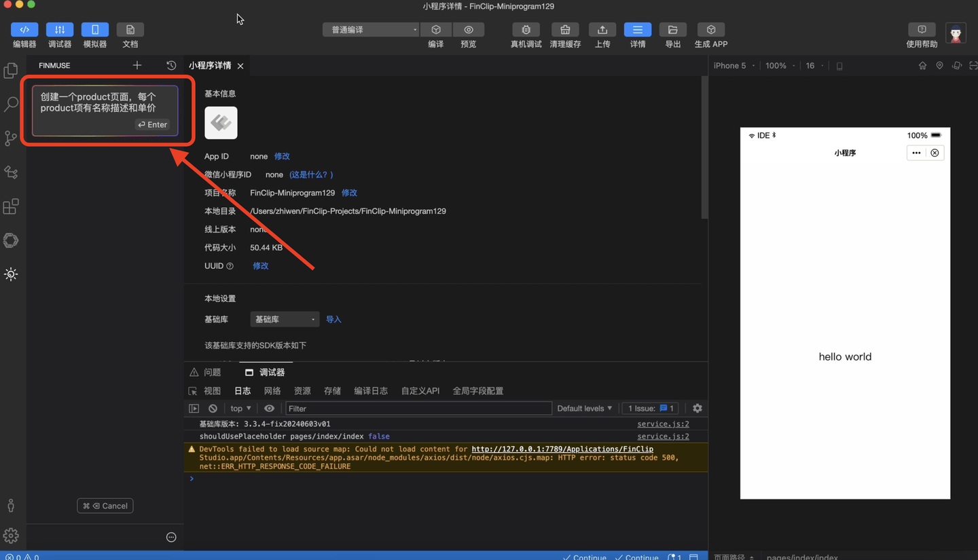Viewport: 978px width, 560px height.
Task: Click the 导出 export icon
Action: point(673,30)
